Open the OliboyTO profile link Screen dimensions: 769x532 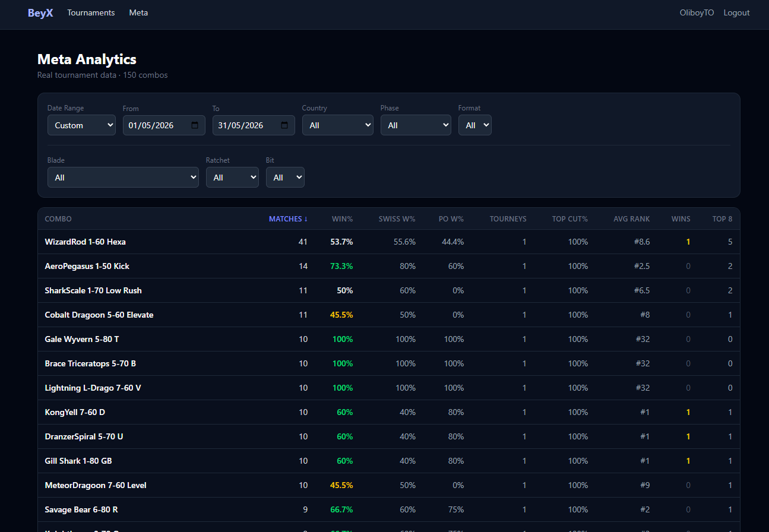(697, 12)
